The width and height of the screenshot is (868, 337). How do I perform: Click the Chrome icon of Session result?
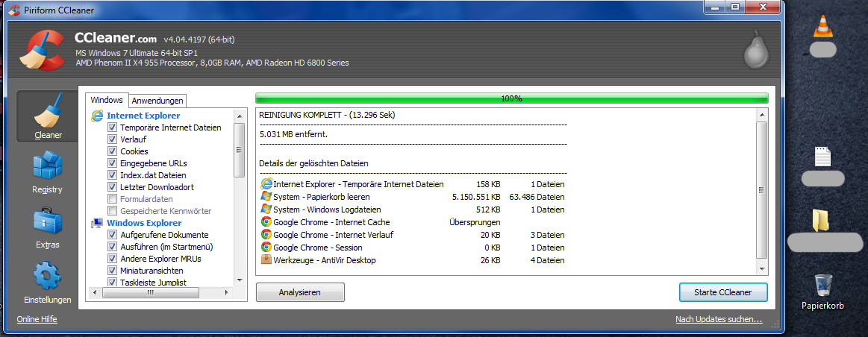pos(266,248)
